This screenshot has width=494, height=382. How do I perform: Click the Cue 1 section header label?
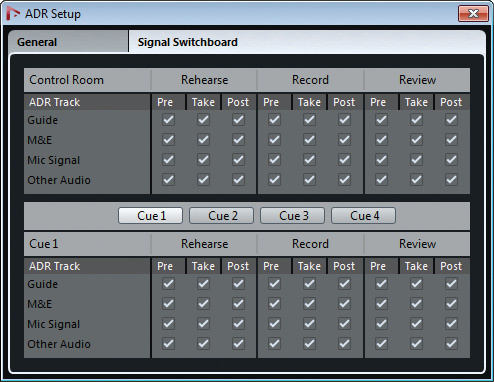(44, 244)
